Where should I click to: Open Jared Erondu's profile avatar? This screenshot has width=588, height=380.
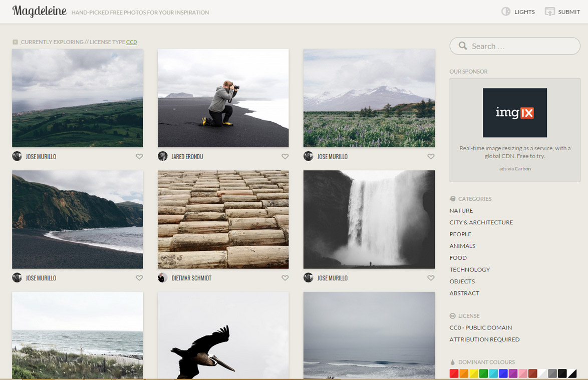pos(162,156)
